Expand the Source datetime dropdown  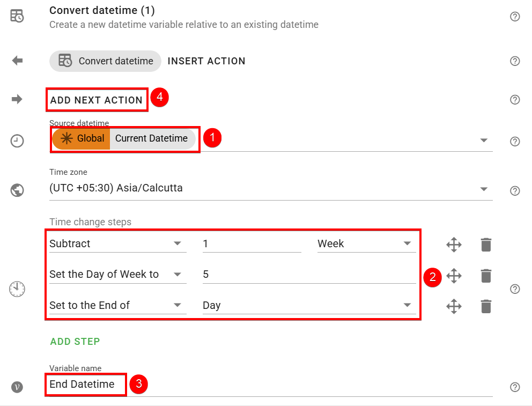484,140
